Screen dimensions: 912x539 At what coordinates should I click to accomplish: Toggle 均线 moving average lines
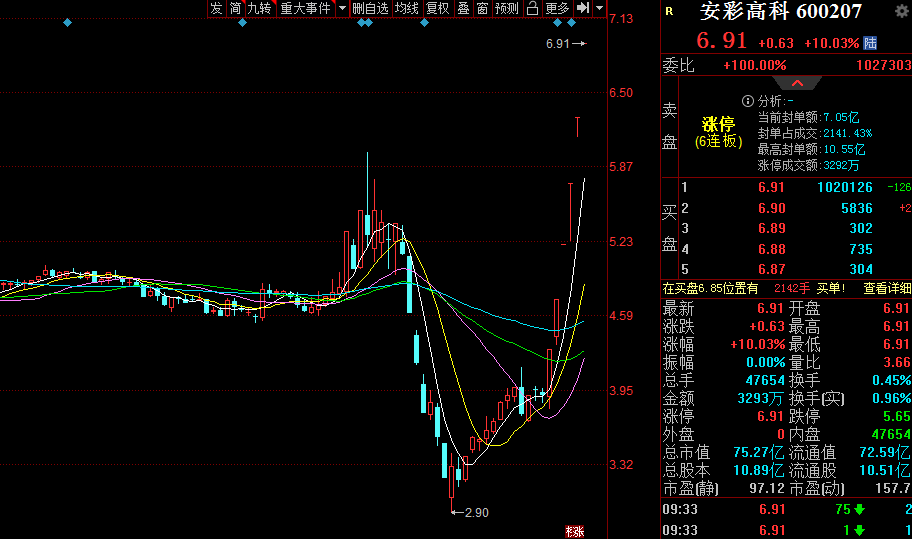[x=406, y=8]
